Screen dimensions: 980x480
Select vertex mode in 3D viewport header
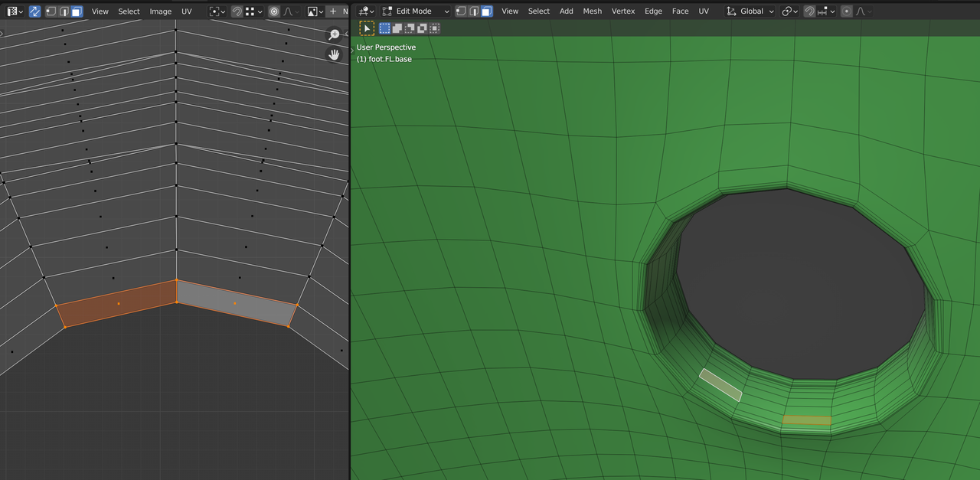coord(461,11)
